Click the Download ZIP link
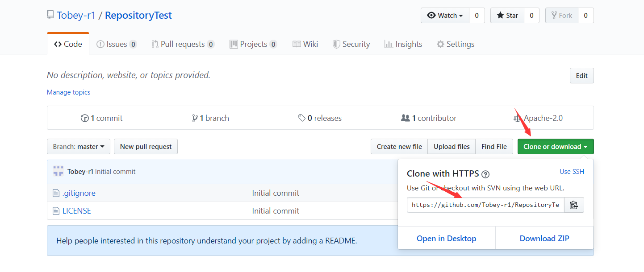Image resolution: width=644 pixels, height=272 pixels. [544, 239]
